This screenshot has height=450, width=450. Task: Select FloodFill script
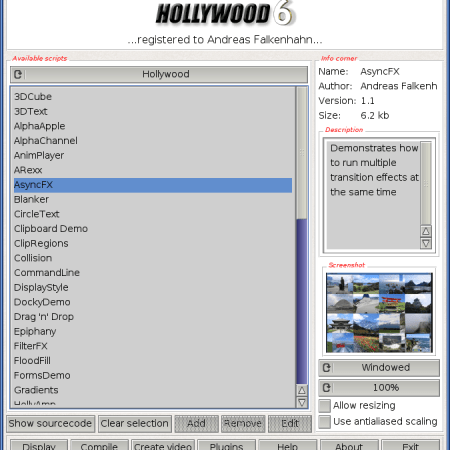point(153,361)
